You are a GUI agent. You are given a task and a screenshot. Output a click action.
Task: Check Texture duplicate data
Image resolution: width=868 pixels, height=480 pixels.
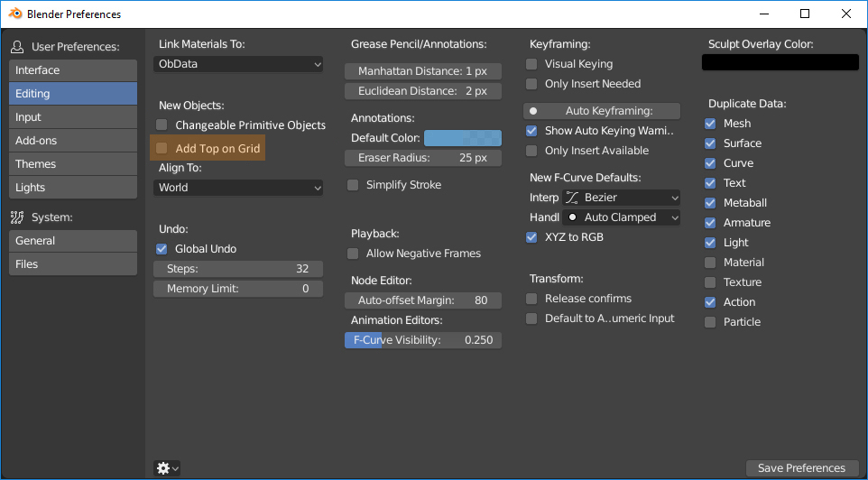pyautogui.click(x=710, y=282)
